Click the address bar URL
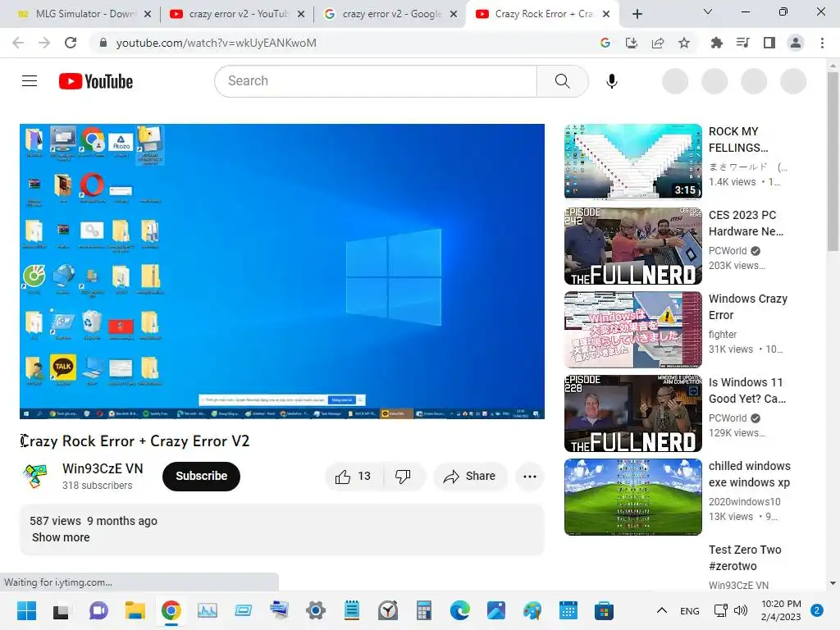 coord(216,43)
